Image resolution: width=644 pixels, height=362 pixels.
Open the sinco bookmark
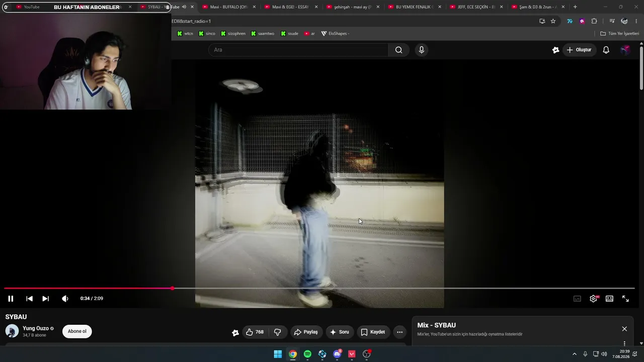(x=207, y=34)
